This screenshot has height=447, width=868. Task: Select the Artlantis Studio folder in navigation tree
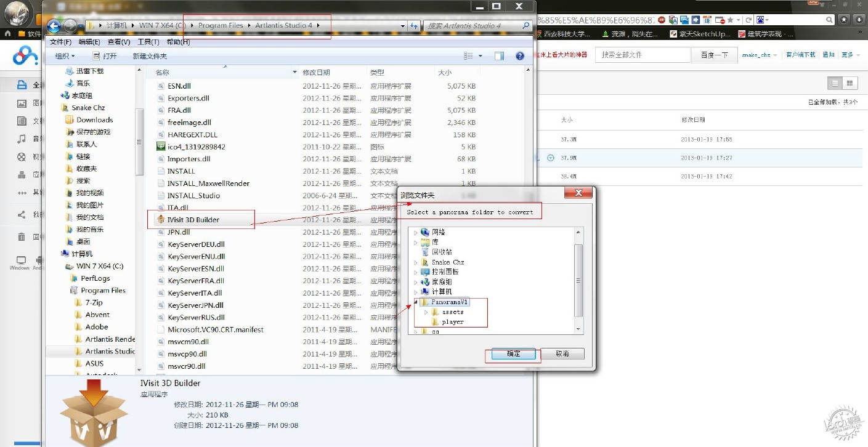[105, 351]
